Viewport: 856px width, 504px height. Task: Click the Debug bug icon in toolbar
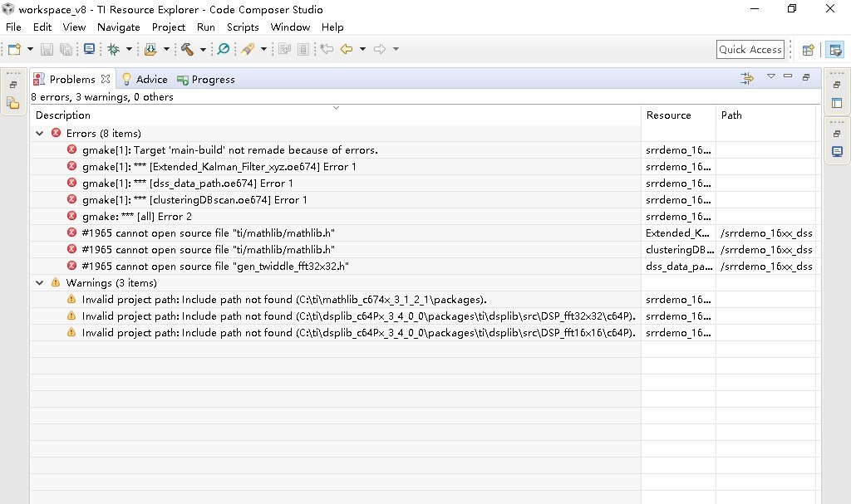(114, 49)
